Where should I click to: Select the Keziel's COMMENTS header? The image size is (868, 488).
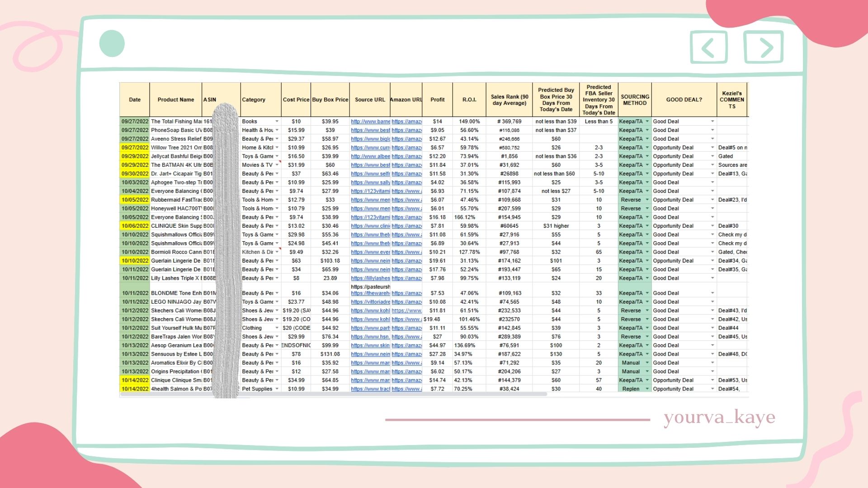(732, 100)
